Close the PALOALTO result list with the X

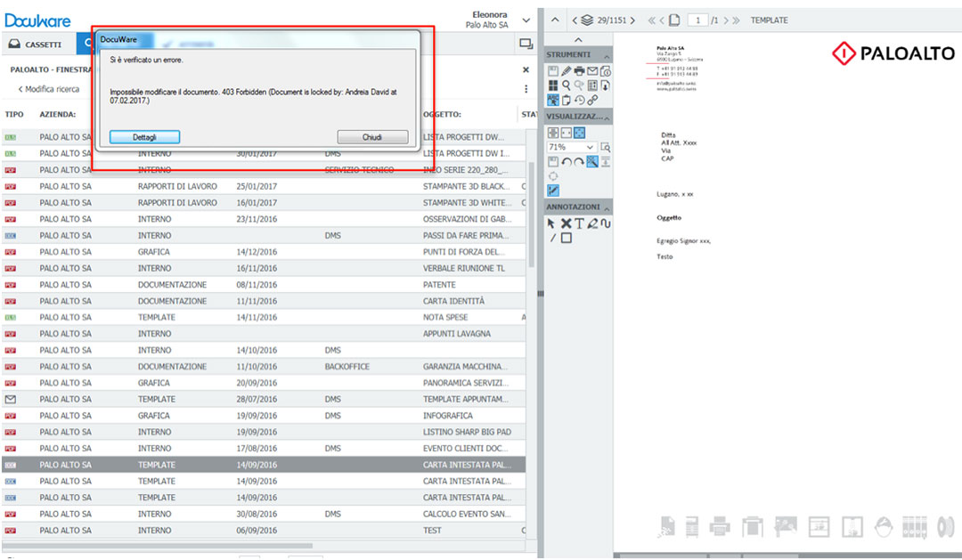pyautogui.click(x=526, y=70)
